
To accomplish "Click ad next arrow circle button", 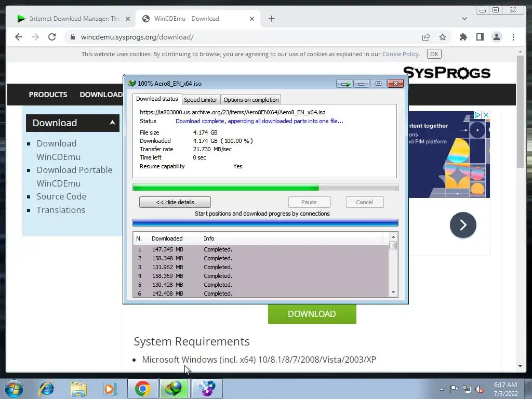I will 463,224.
